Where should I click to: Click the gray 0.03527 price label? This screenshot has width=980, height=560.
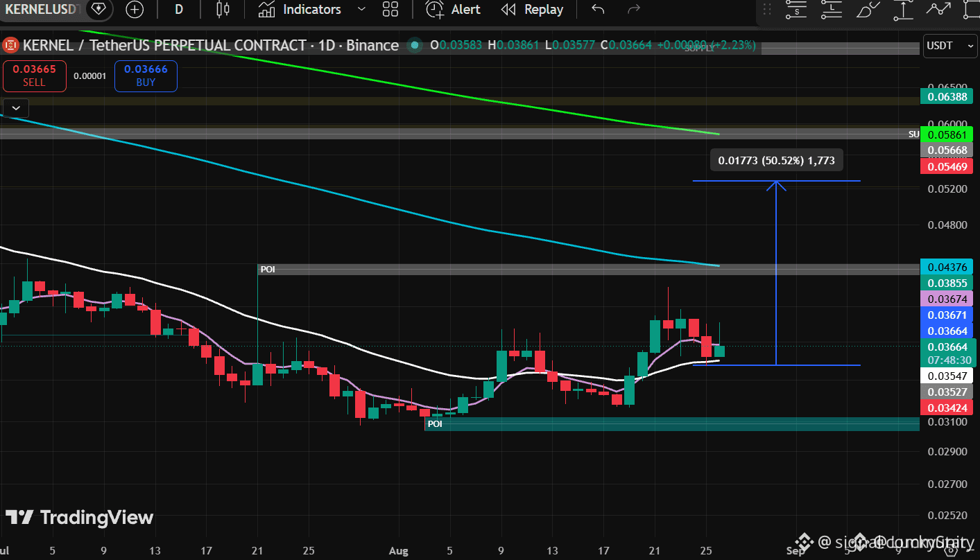[947, 392]
